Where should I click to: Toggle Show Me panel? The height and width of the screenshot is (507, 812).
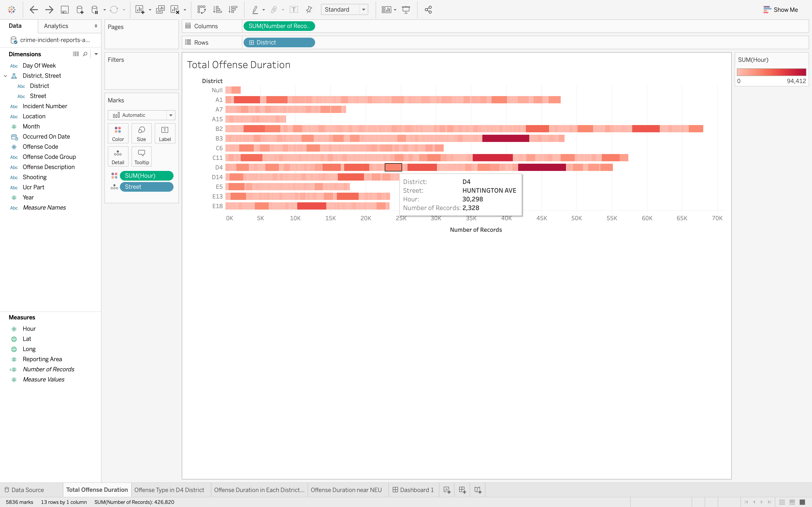[x=780, y=10]
